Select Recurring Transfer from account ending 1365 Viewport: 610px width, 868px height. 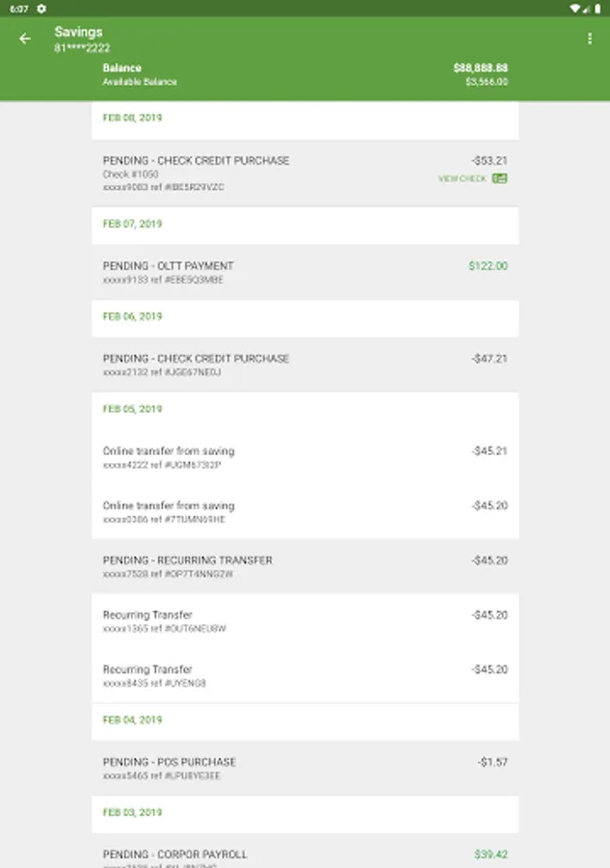305,621
